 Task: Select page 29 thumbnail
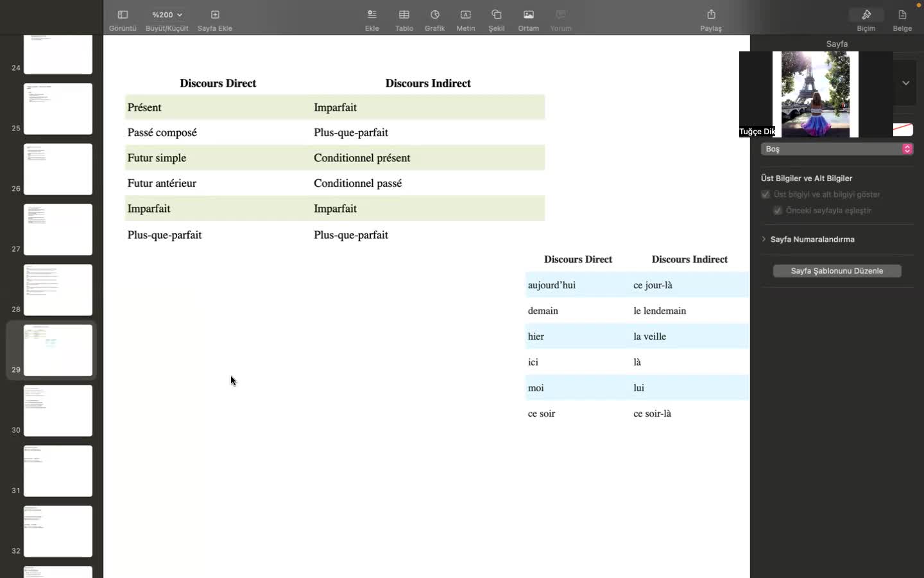(x=58, y=350)
